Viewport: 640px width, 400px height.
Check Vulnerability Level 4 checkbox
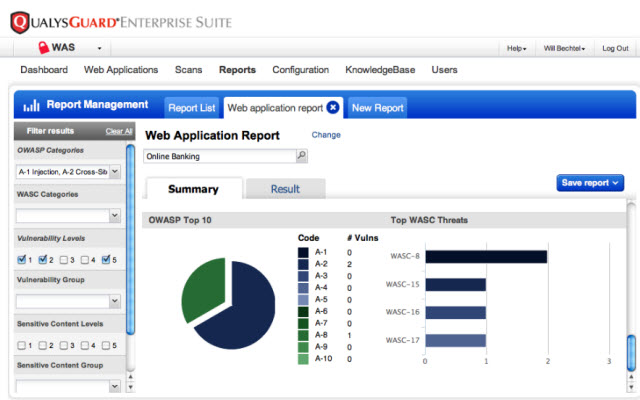[84, 260]
